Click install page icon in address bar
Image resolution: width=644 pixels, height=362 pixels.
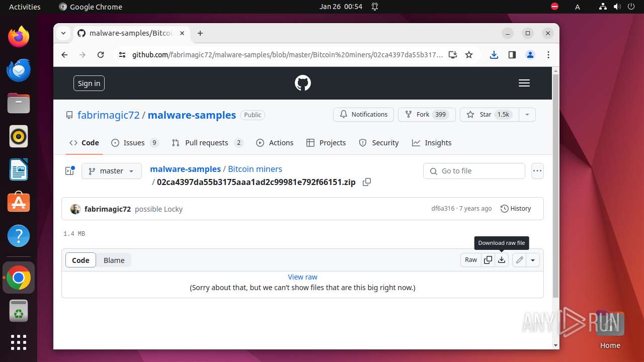coord(453,55)
